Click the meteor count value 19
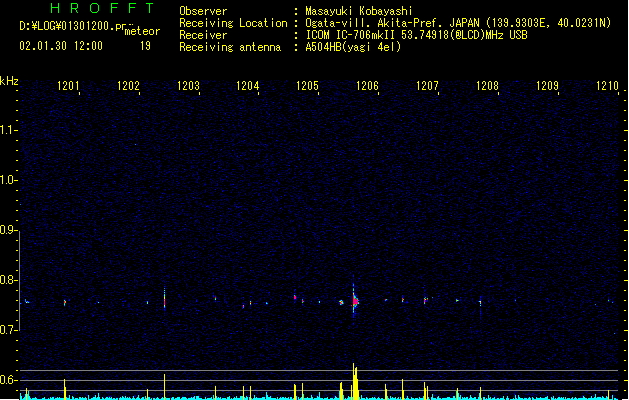629x400 pixels. [145, 46]
